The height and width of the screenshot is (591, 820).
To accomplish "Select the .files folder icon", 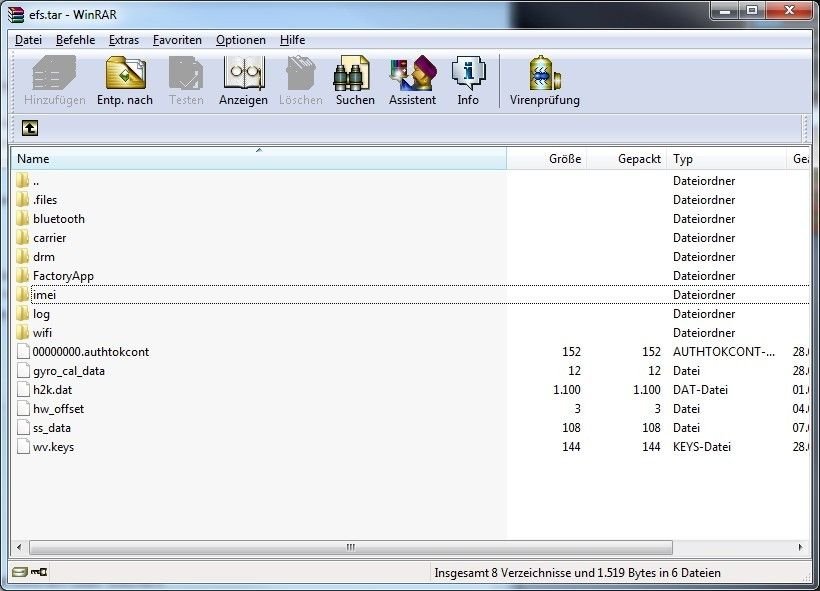I will click(x=22, y=200).
